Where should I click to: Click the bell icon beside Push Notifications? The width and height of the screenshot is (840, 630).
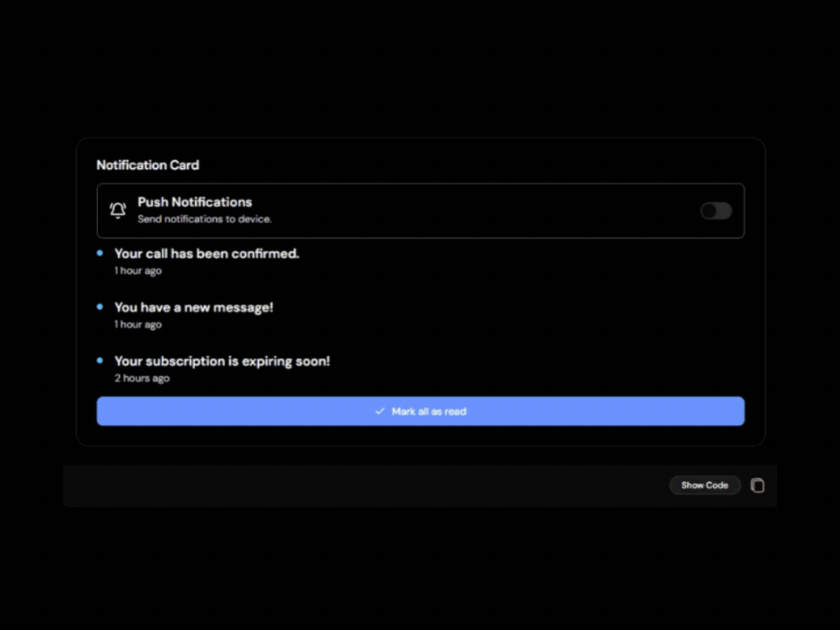pyautogui.click(x=118, y=210)
